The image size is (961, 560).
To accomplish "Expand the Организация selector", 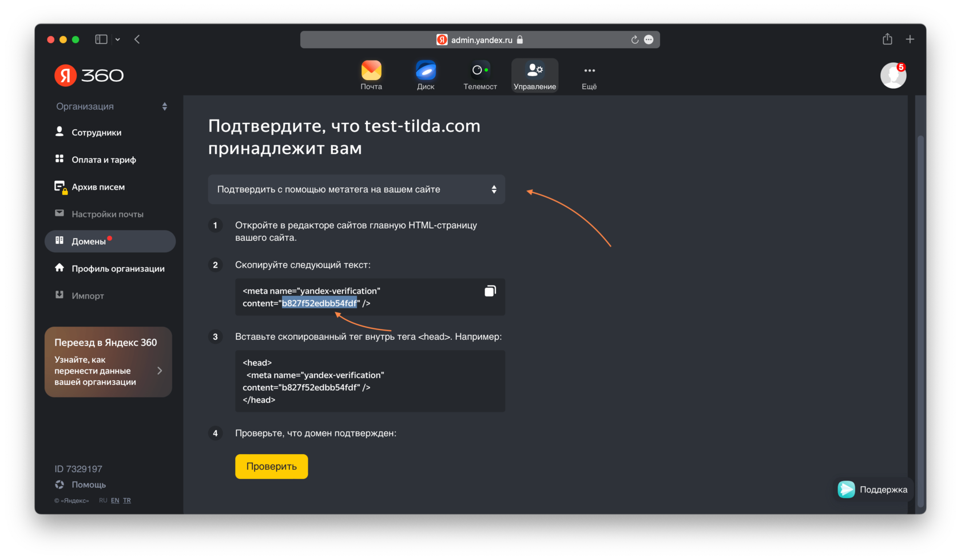I will point(112,106).
